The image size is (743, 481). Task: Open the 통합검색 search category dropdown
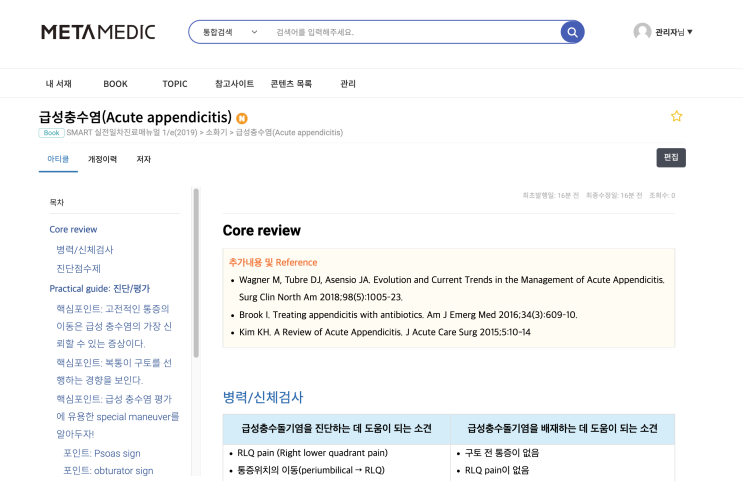(230, 32)
